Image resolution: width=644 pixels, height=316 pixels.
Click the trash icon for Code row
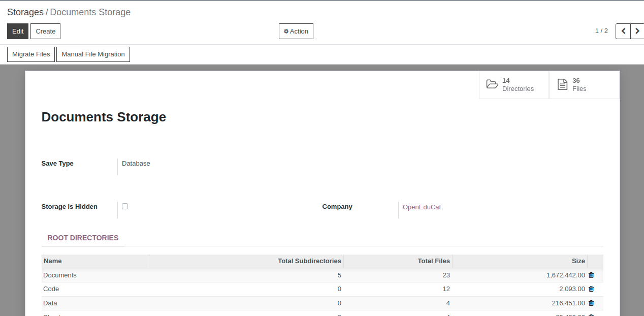coord(591,289)
